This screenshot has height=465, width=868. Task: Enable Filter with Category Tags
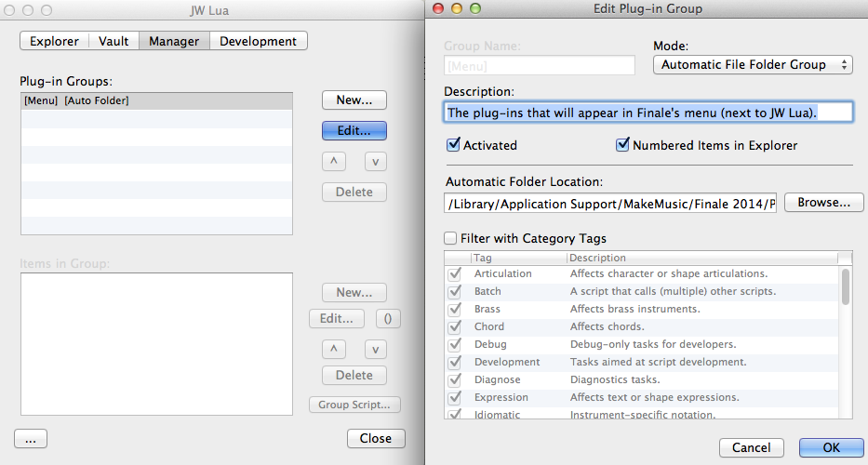click(x=451, y=238)
